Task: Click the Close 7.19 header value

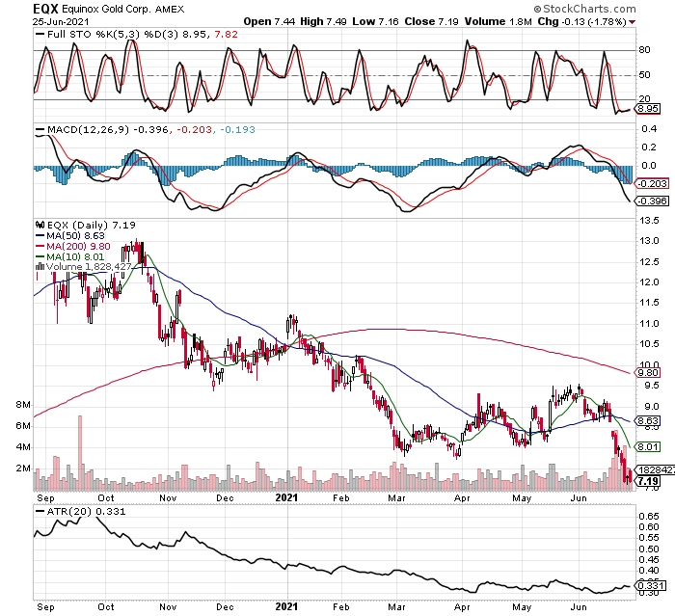Action: 431,21
